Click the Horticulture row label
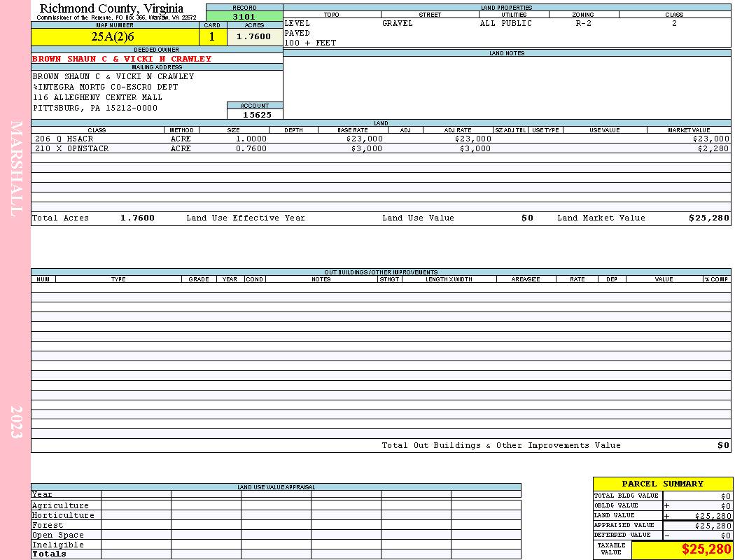Viewport: 735px width, 560px height. [x=63, y=515]
